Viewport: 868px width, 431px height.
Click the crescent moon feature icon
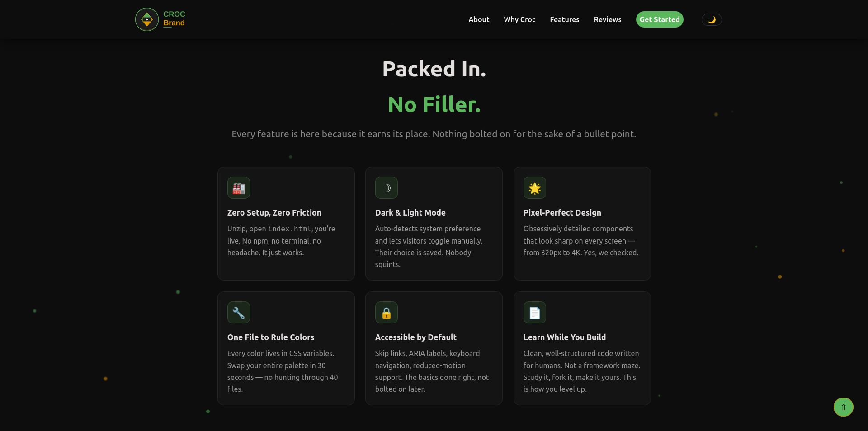click(387, 188)
